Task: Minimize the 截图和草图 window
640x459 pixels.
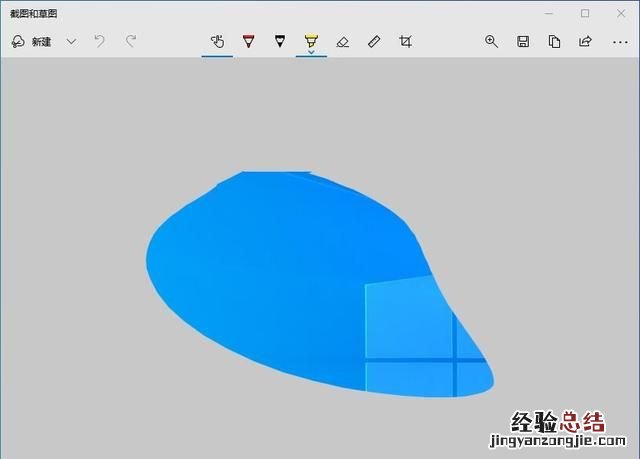Action: [549, 13]
